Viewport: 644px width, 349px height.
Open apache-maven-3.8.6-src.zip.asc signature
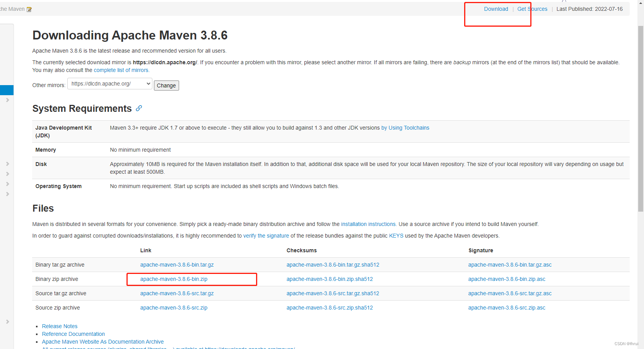point(507,308)
